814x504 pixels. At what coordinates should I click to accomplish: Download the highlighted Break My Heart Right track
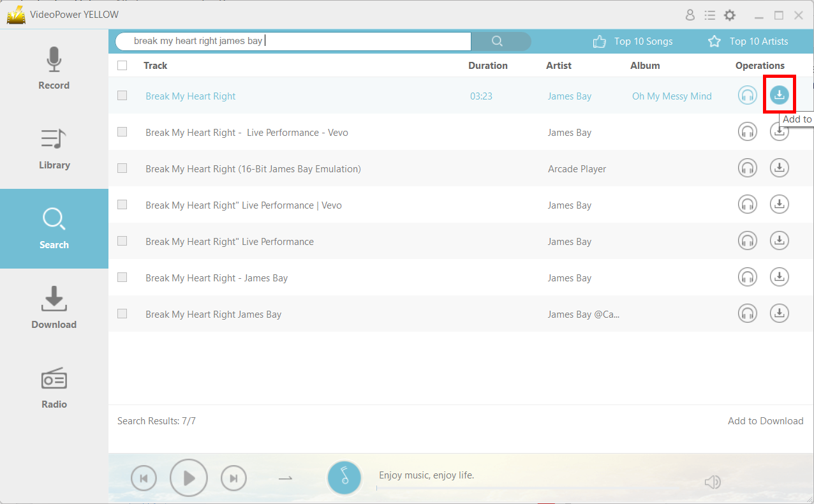click(x=779, y=94)
